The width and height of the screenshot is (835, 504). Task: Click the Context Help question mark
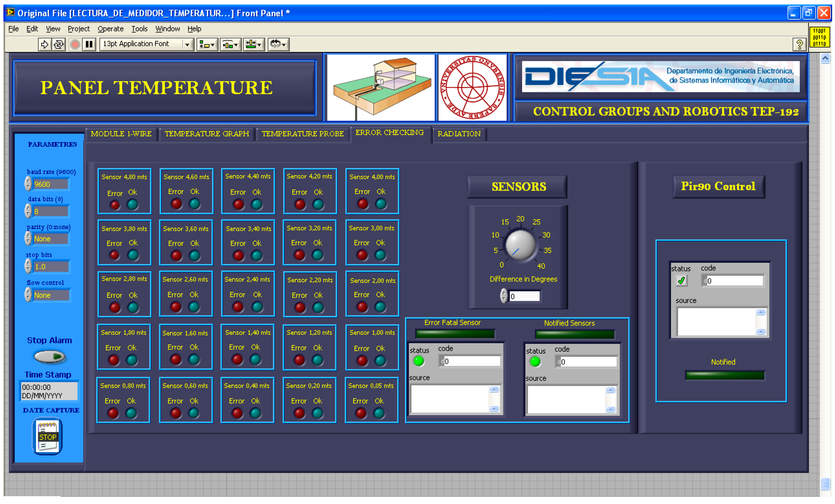[799, 44]
